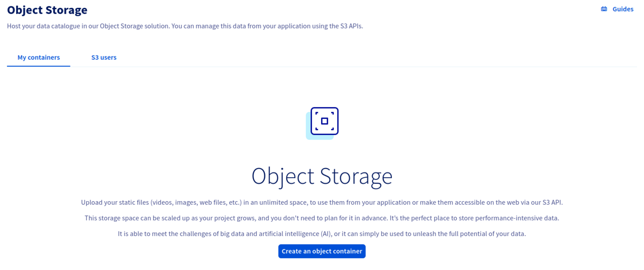This screenshot has width=644, height=270.
Task: Click the Guides book icon
Action: point(604,9)
